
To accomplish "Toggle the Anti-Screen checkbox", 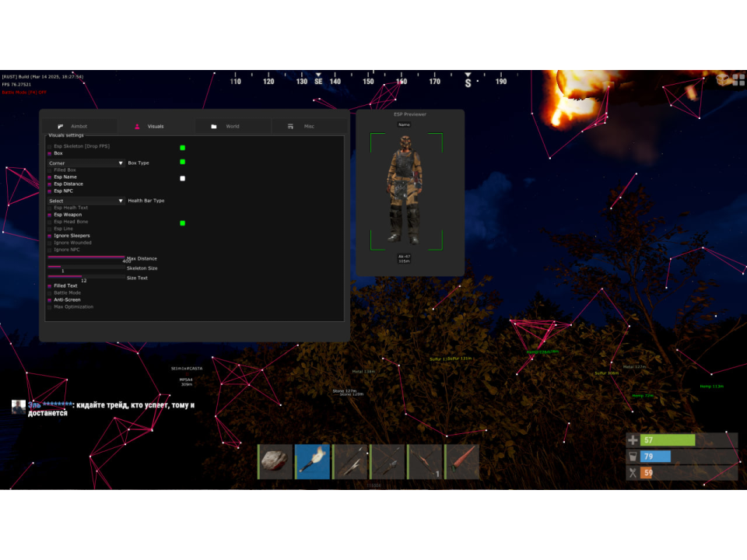I will (50, 300).
